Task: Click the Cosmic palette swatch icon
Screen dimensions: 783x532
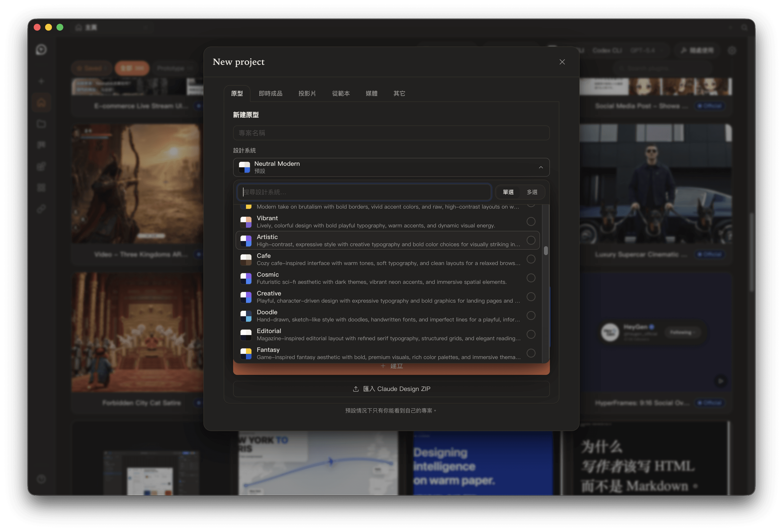Action: click(246, 278)
